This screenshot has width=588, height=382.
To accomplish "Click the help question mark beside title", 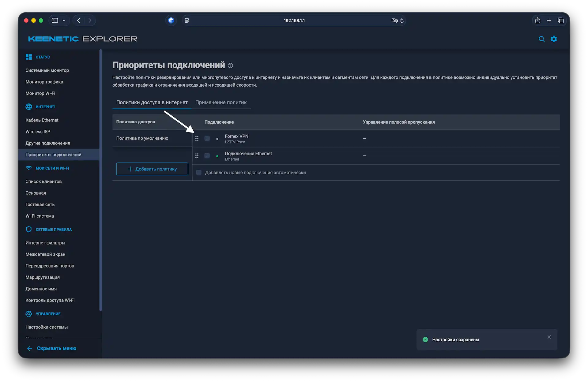I will click(x=231, y=66).
